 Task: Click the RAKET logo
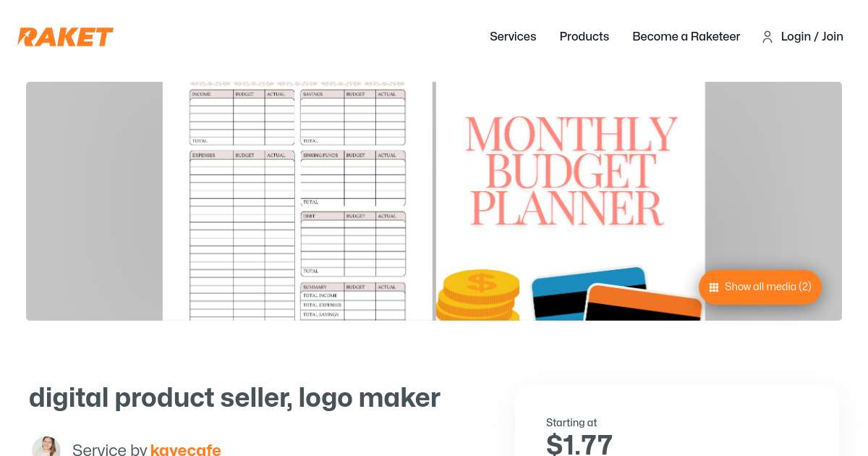65,36
